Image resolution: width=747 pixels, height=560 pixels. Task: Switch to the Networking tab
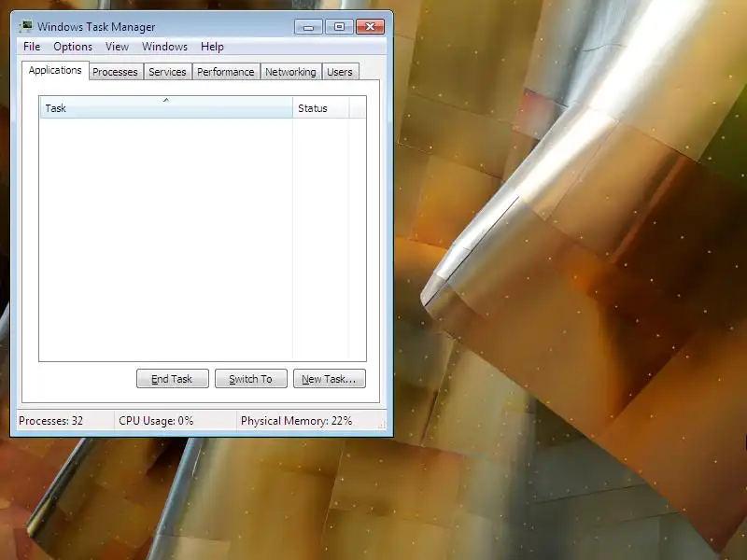[x=290, y=72]
